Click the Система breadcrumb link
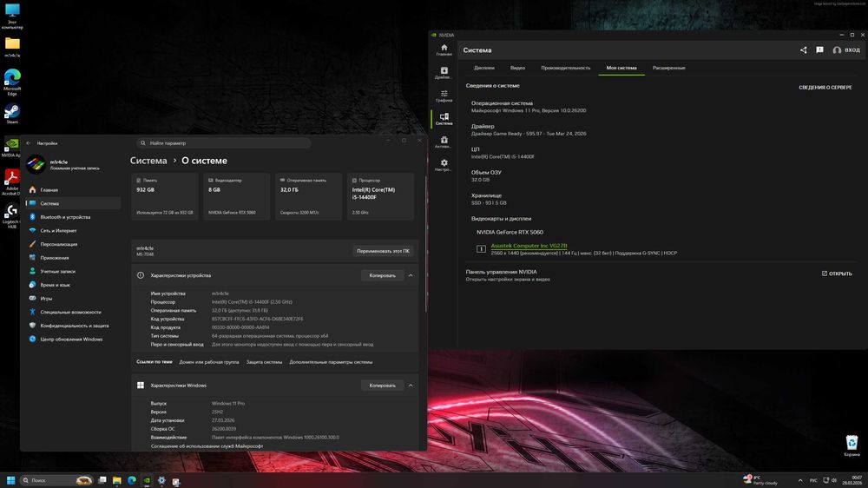The image size is (868, 488). click(148, 161)
